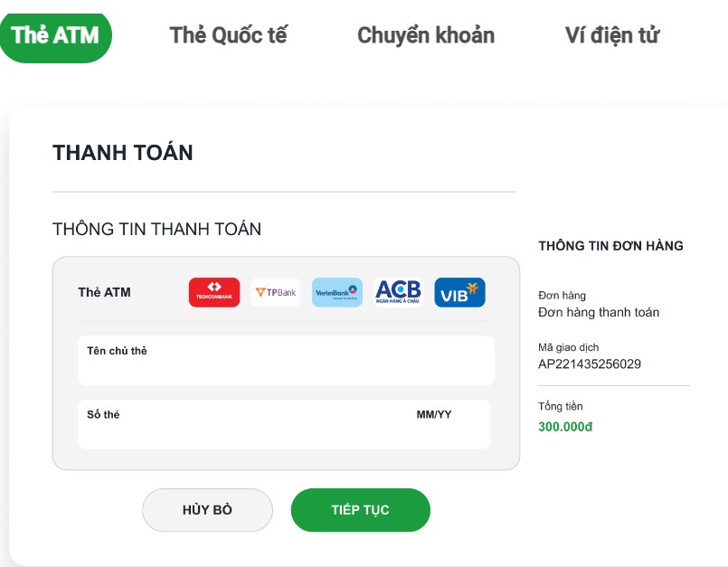Click the 300.000đ total amount
The height and width of the screenshot is (567, 728).
(565, 427)
